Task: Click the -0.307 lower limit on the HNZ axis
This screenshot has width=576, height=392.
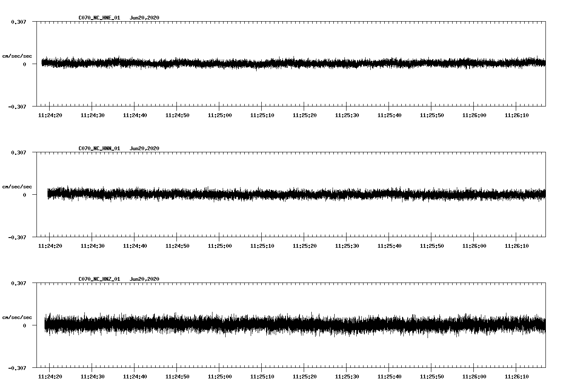Action: [17, 368]
